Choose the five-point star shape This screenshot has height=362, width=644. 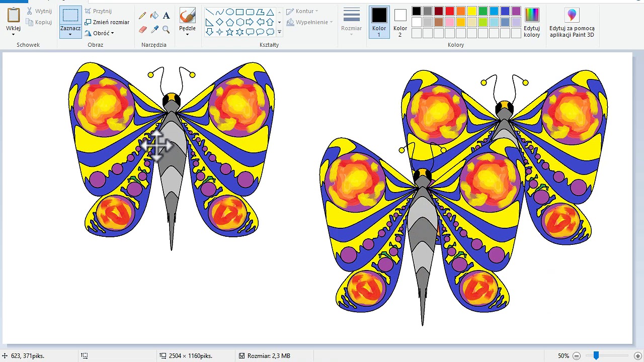[x=229, y=32]
